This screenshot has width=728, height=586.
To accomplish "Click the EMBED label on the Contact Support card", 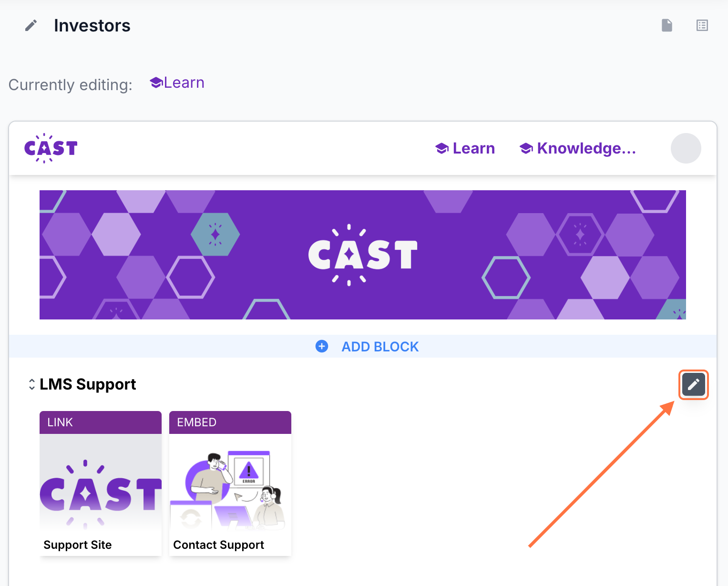I will coord(196,422).
